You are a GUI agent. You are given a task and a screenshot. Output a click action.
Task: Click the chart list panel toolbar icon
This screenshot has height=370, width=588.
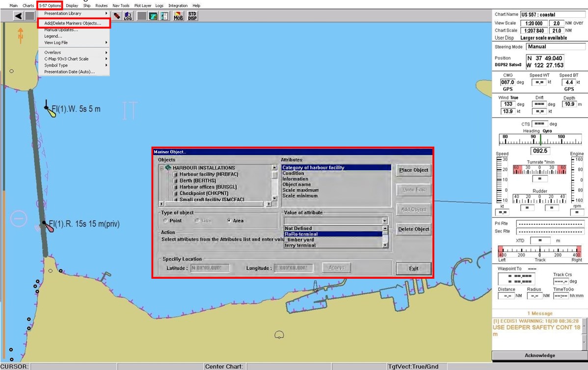tap(164, 16)
